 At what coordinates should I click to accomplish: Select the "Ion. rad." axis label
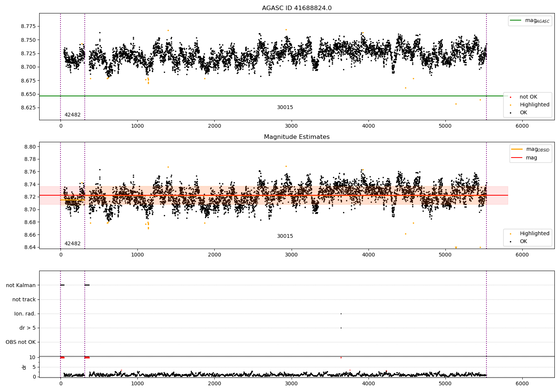tap(25, 314)
